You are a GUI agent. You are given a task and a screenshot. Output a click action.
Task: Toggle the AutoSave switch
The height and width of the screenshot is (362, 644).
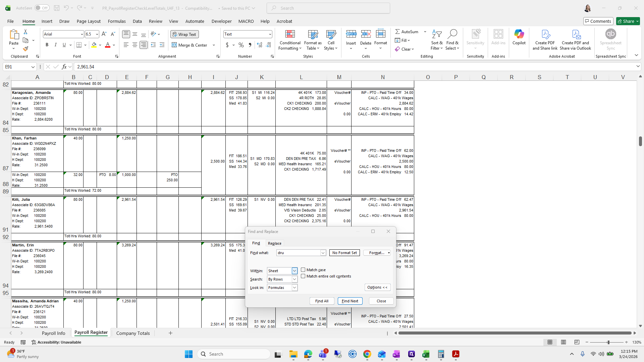click(x=42, y=8)
